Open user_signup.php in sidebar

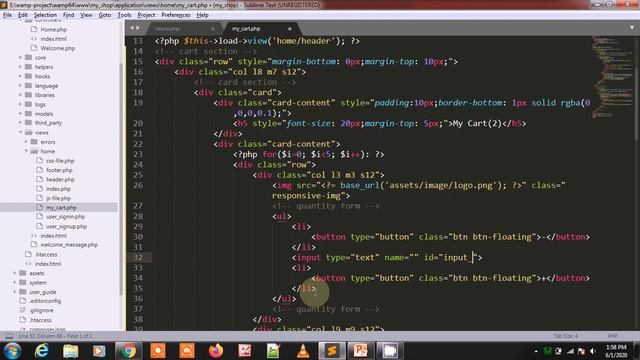pos(66,227)
